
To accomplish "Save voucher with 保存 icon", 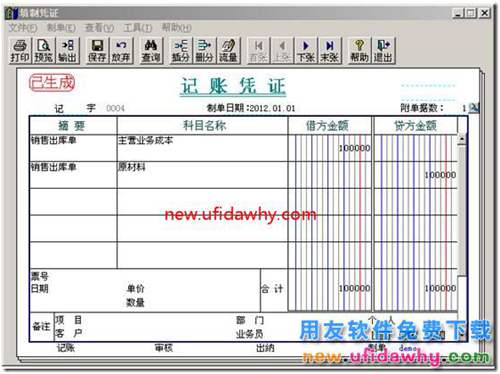I will tap(97, 51).
